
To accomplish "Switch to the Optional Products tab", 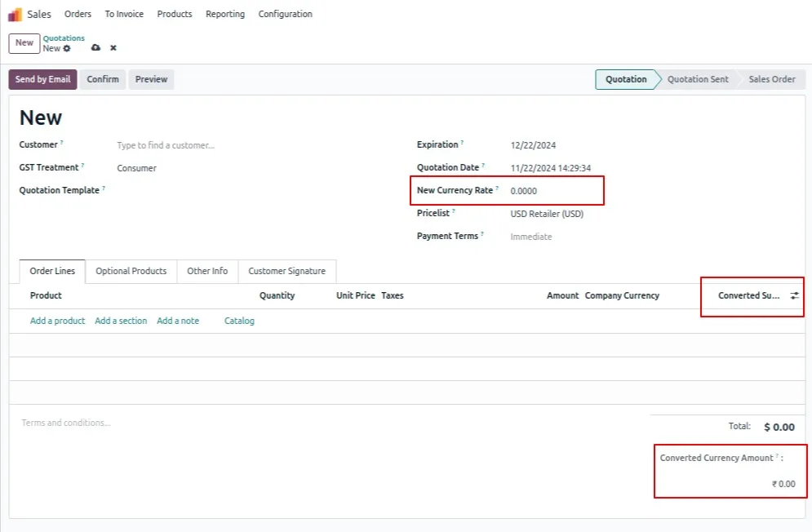I will (131, 271).
